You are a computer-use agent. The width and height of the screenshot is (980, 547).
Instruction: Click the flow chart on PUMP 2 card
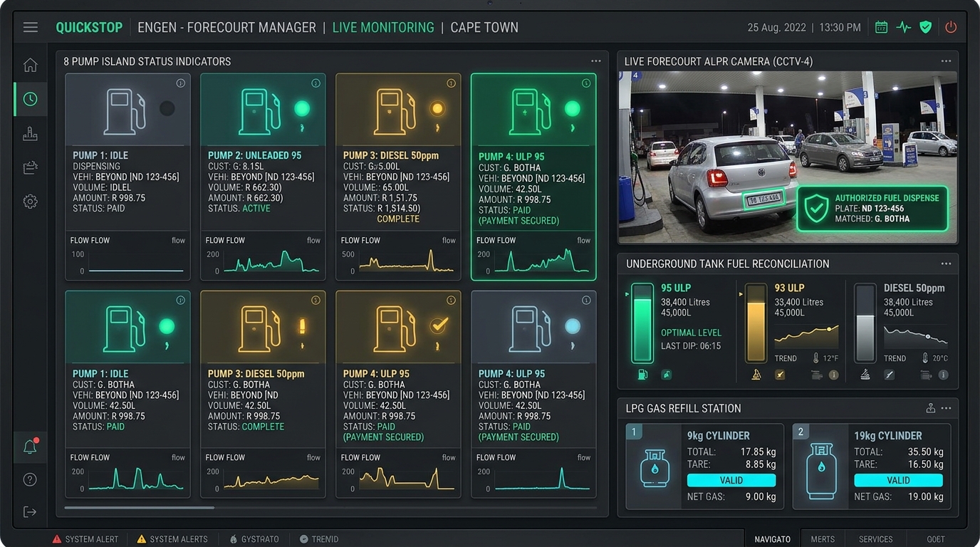[271, 262]
